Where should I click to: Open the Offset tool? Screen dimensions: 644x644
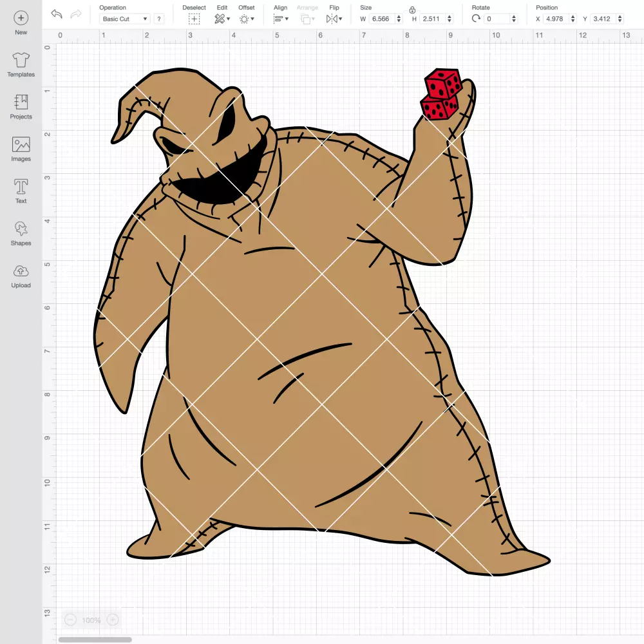click(x=247, y=19)
